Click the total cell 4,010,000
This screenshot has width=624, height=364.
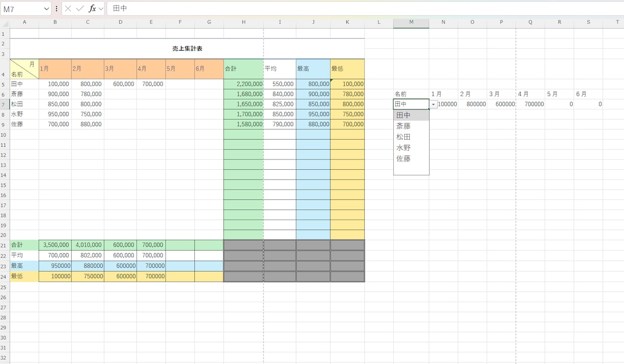coord(87,245)
